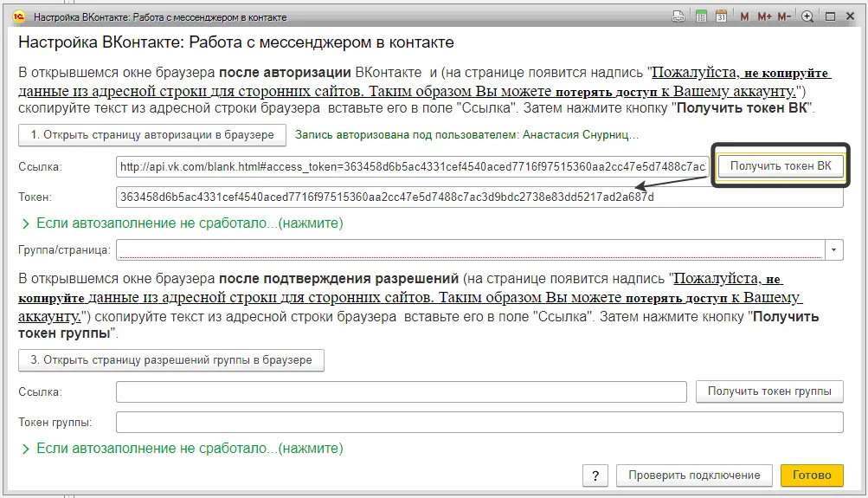868x498 pixels.
Task: Maximize the settings window
Action: tap(831, 16)
